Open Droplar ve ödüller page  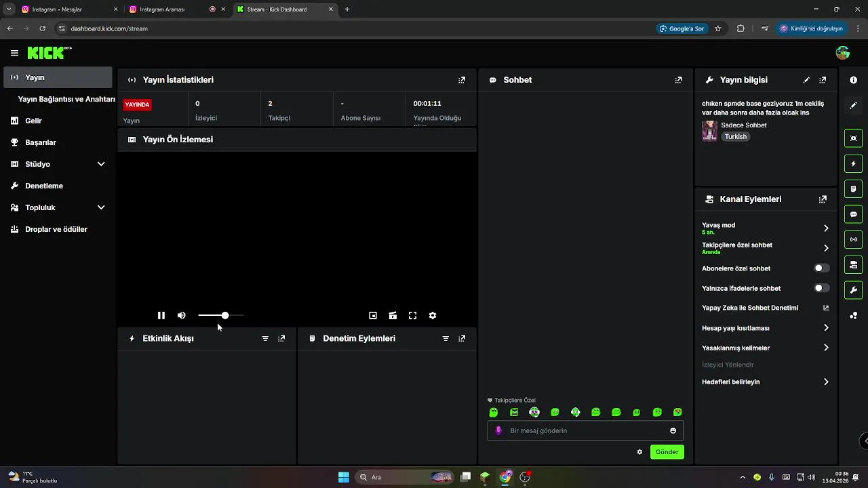click(58, 229)
